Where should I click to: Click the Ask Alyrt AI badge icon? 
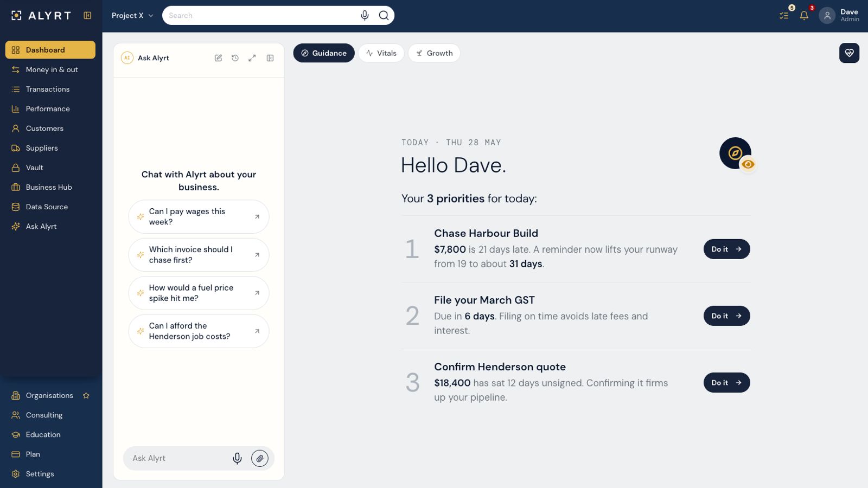click(127, 58)
